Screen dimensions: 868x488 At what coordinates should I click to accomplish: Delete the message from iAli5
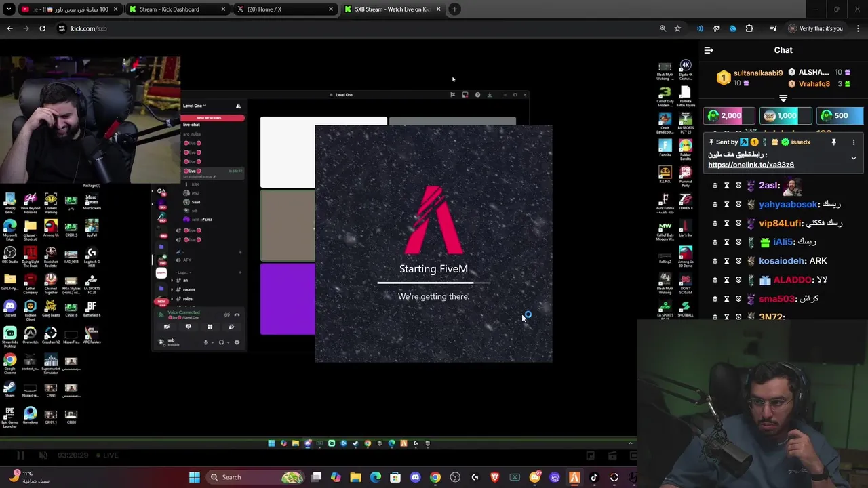715,242
